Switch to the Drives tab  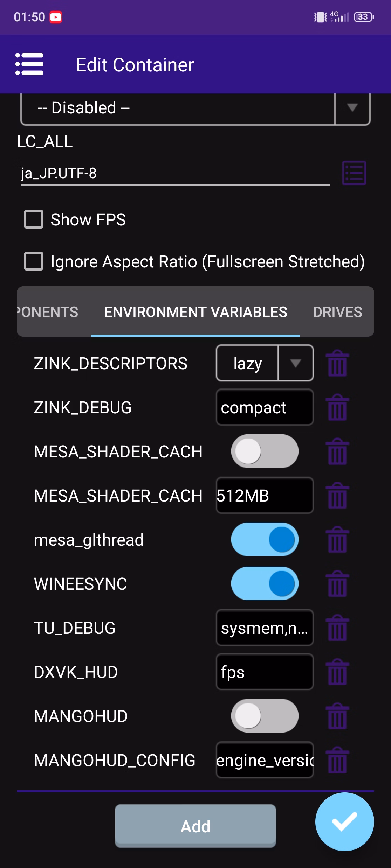point(337,312)
